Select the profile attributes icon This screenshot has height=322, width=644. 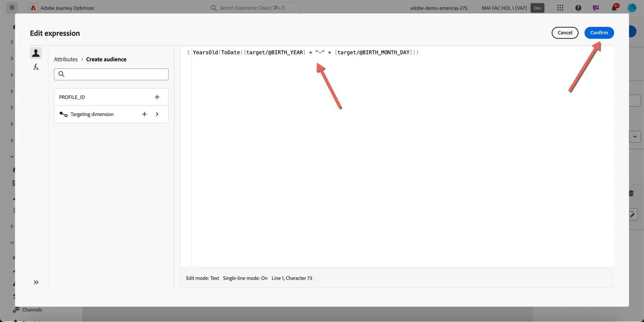[36, 53]
